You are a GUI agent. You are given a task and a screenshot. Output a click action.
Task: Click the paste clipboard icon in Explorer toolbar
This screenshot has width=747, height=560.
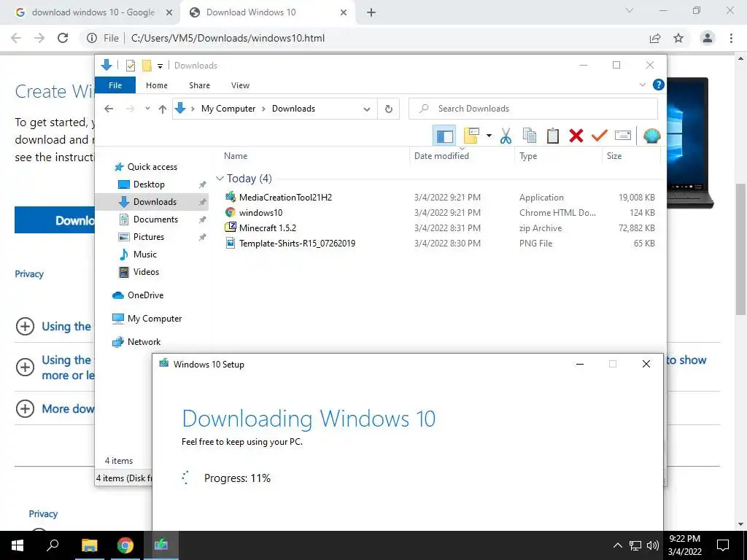pos(553,136)
